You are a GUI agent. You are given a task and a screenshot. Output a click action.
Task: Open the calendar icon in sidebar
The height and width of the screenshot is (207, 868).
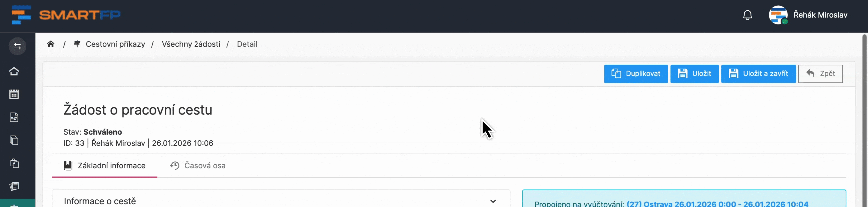(14, 94)
